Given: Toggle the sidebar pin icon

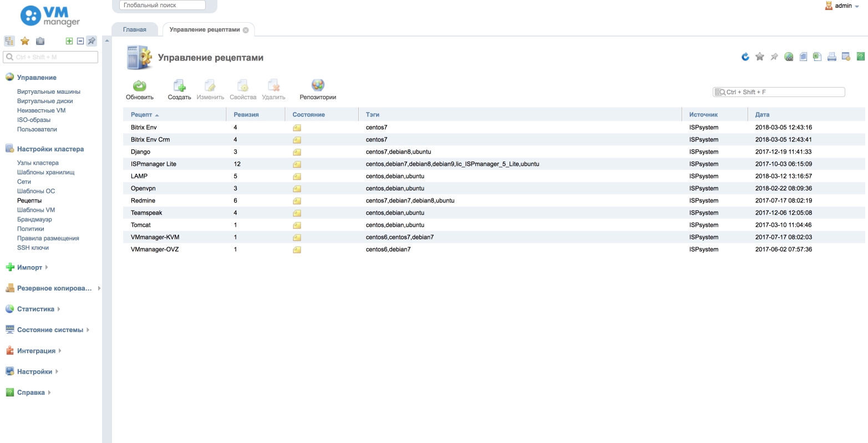Looking at the screenshot, I should [92, 41].
